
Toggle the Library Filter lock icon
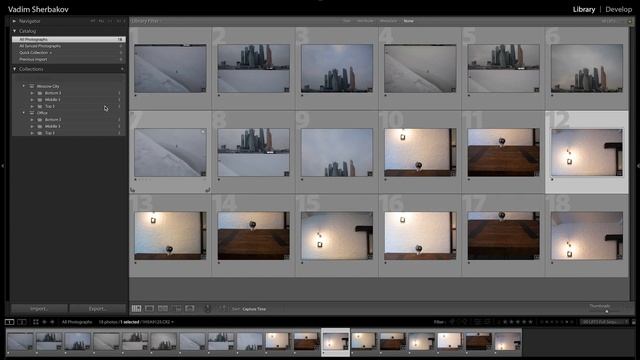pos(630,21)
